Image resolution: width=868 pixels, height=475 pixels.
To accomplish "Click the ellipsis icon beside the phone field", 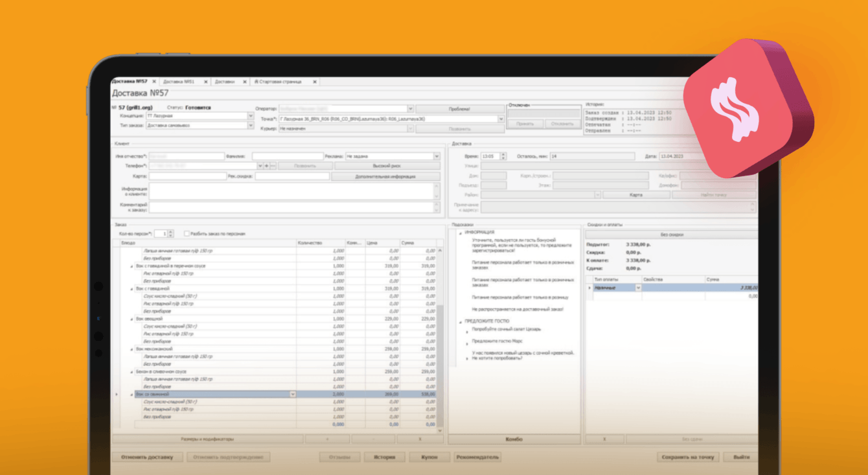I will (x=273, y=166).
